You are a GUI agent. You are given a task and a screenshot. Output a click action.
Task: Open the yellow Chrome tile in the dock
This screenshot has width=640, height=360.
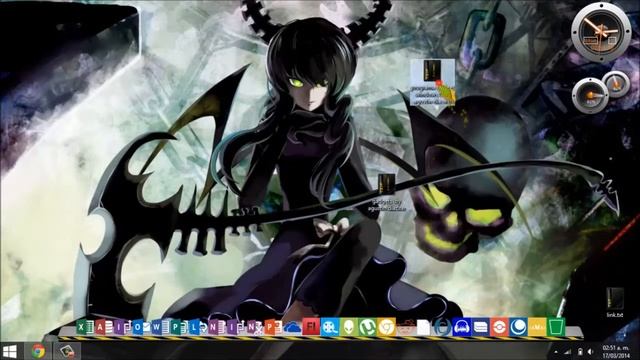[x=386, y=327]
